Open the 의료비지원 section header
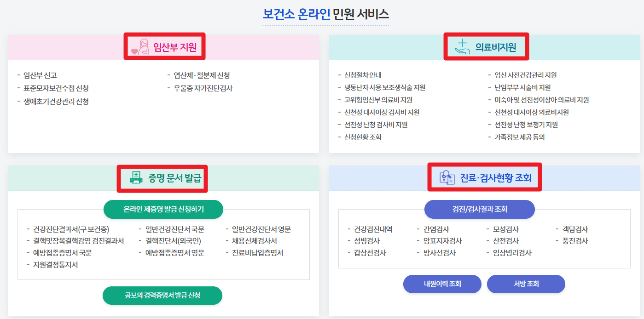The image size is (644, 319). click(495, 46)
